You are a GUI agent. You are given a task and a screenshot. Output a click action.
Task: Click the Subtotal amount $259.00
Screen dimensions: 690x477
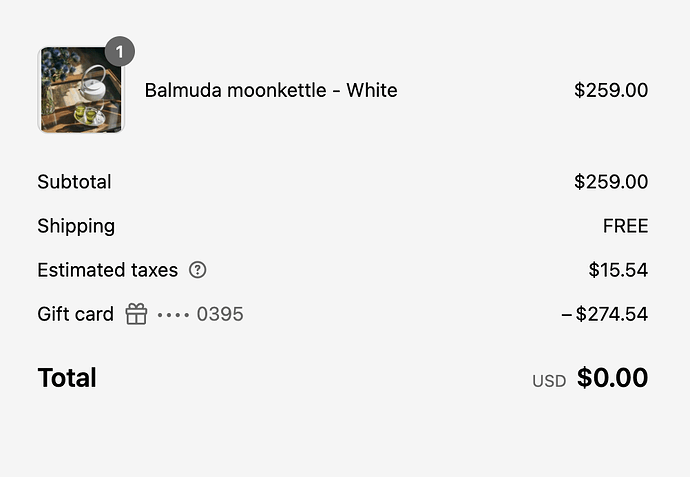pos(611,182)
